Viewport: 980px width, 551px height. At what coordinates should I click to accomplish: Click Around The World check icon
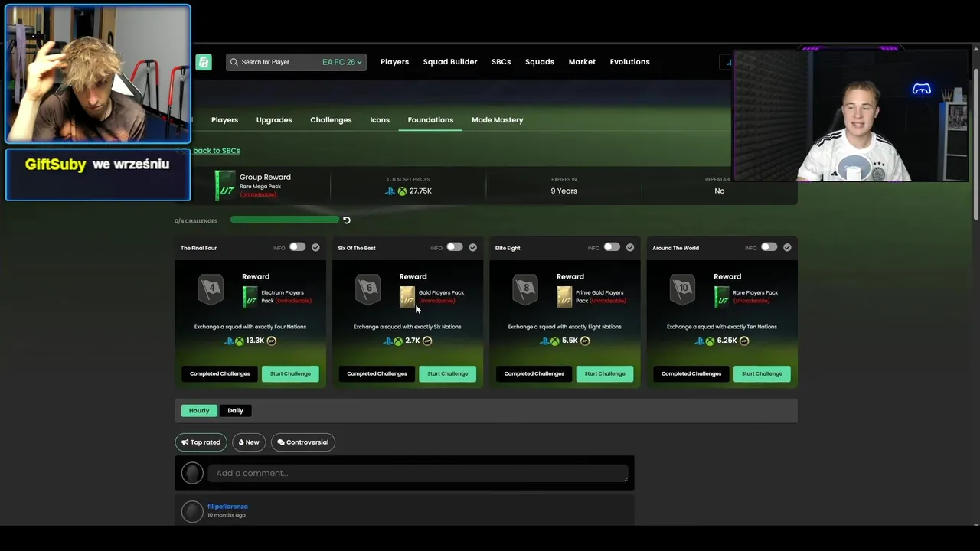pyautogui.click(x=787, y=247)
